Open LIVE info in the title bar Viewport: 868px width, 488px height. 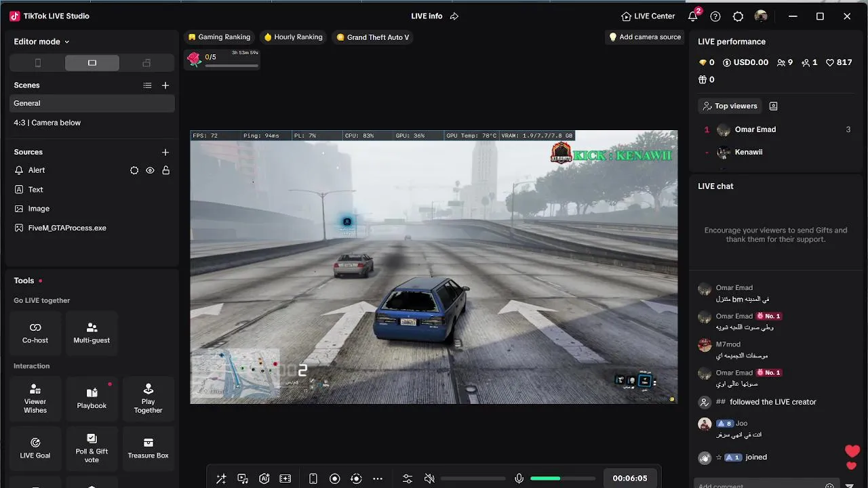427,16
